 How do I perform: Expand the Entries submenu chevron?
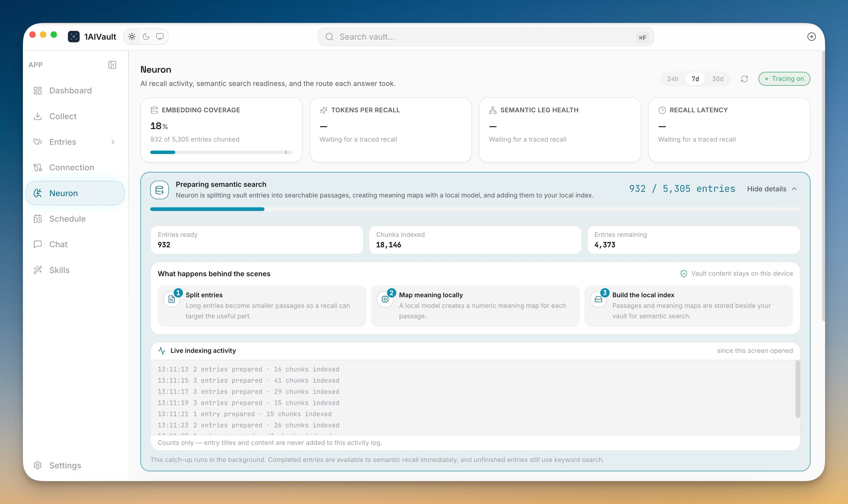pos(113,142)
